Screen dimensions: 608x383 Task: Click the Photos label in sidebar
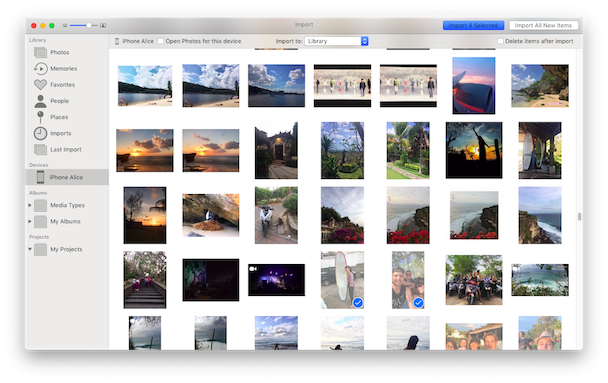(60, 52)
